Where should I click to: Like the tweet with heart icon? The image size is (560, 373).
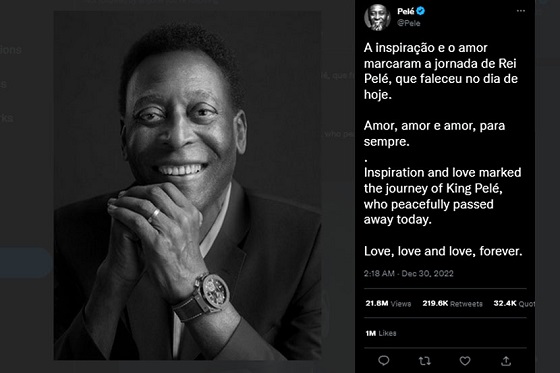click(x=465, y=361)
